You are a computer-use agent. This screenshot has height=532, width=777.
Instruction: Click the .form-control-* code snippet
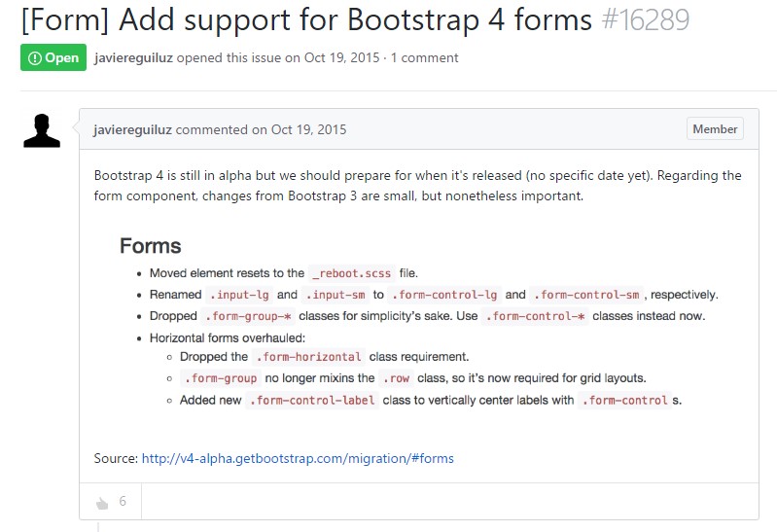click(x=535, y=316)
